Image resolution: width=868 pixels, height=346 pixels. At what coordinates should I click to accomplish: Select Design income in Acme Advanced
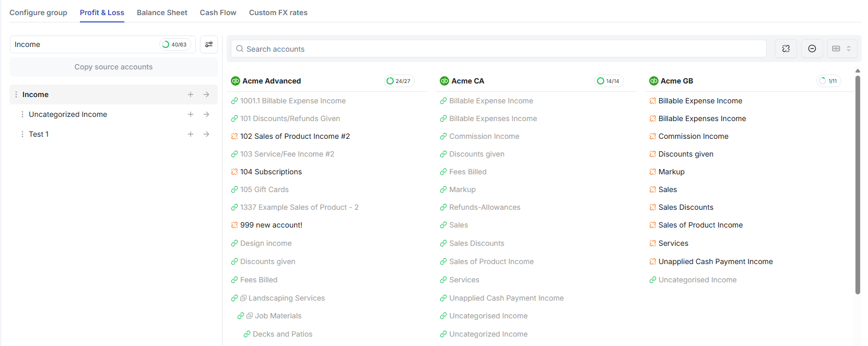pos(266,243)
